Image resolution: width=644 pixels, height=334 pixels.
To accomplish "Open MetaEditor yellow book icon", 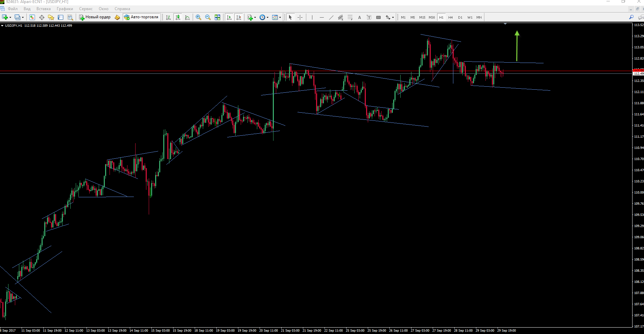I will [117, 17].
